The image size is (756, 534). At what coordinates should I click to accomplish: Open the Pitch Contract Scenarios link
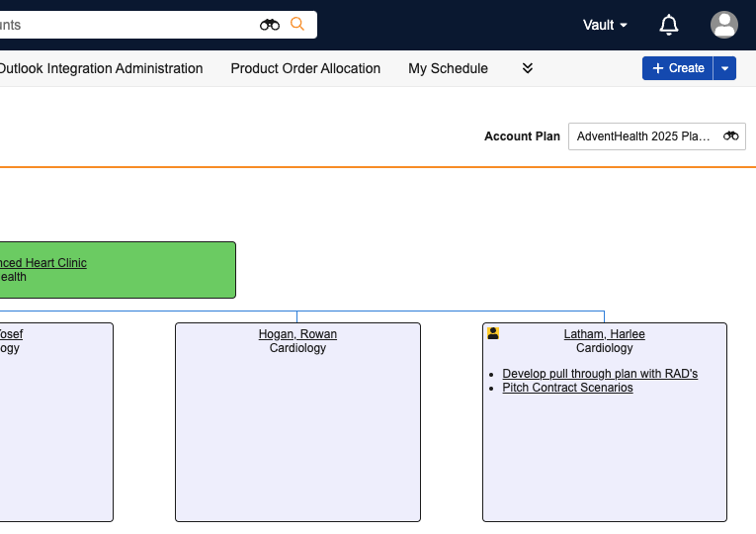(567, 388)
